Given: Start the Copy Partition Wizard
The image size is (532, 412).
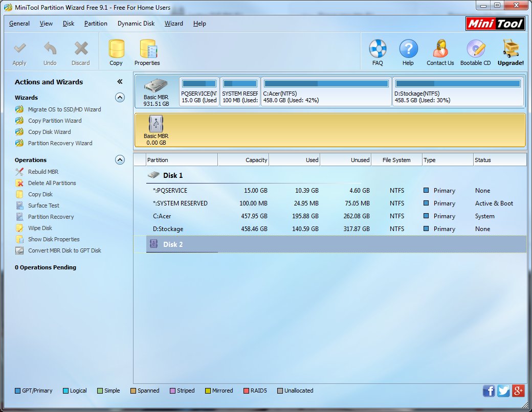Looking at the screenshot, I should pos(48,120).
